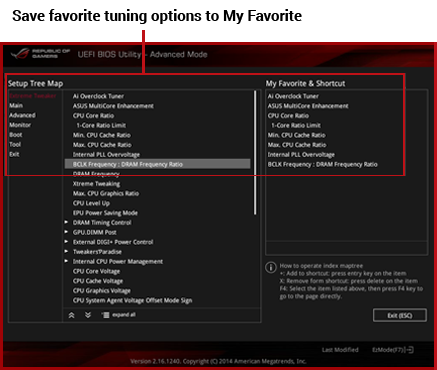Click the Last Modified link
This screenshot has width=437, height=370.
point(340,350)
